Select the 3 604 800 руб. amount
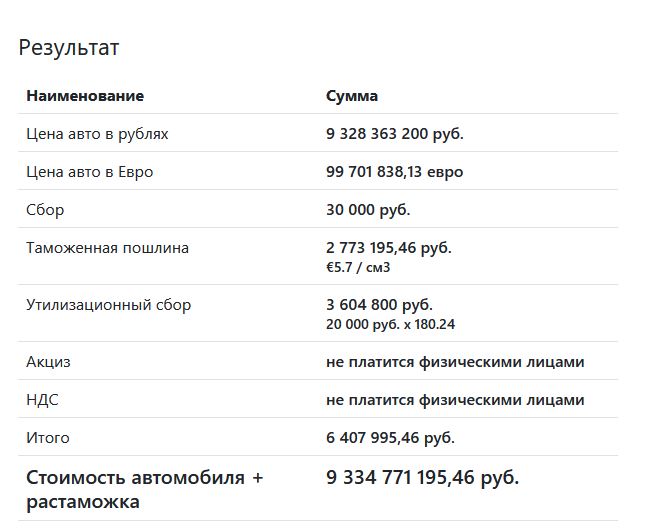 point(379,305)
